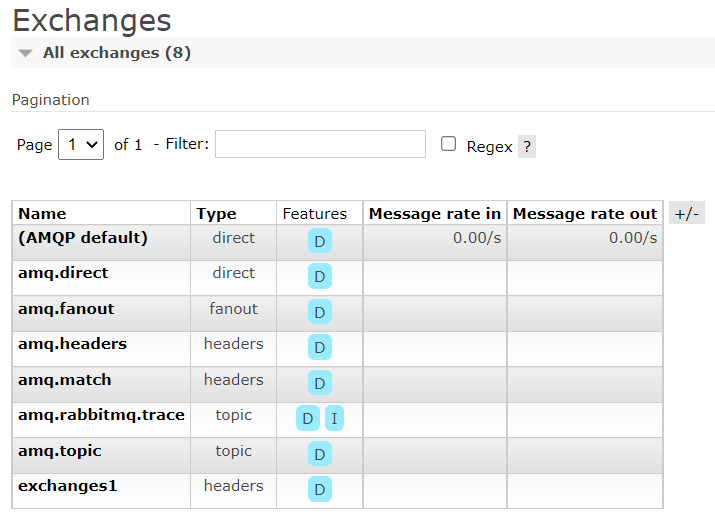Click the D badge for amq.headers
The width and height of the screenshot is (715, 523).
click(320, 347)
